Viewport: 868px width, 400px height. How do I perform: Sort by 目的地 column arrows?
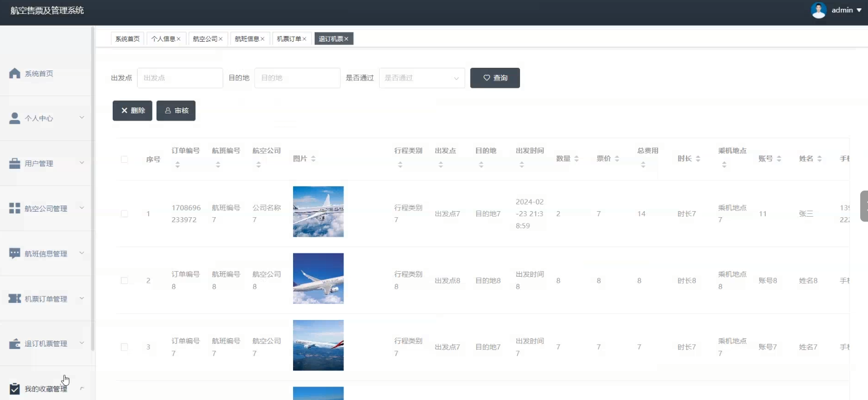point(481,164)
